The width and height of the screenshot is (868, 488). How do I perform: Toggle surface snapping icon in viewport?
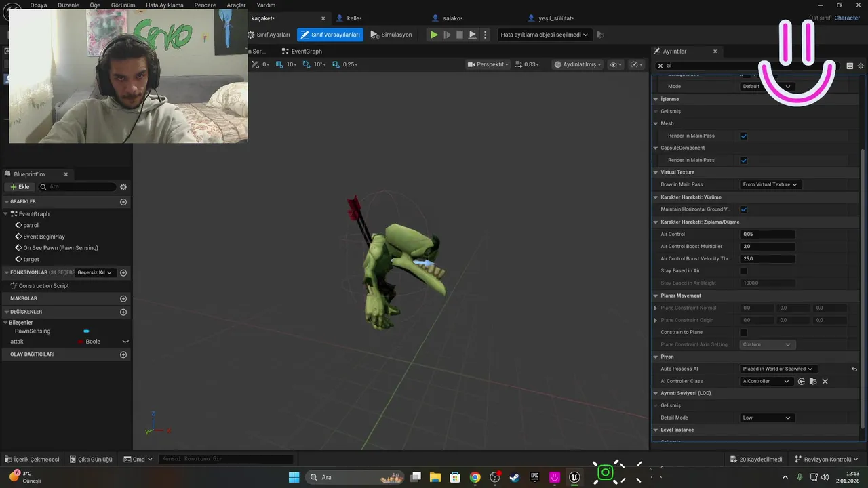(256, 64)
